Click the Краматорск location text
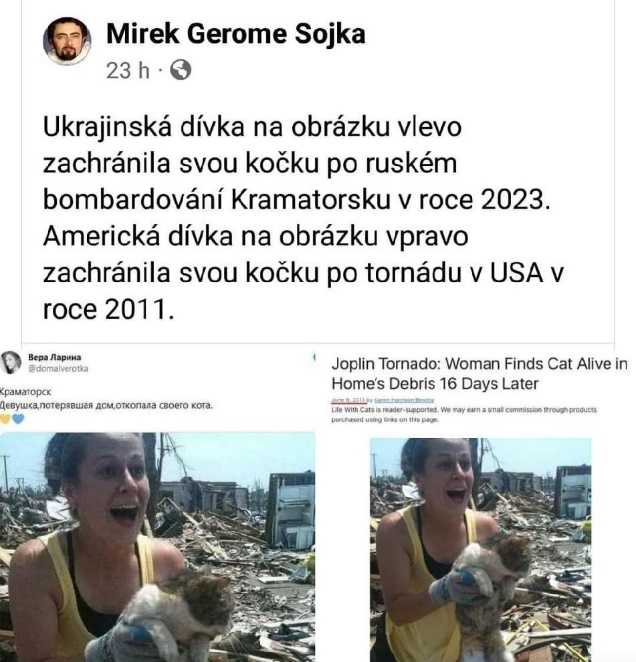This screenshot has height=662, width=636. pos(25,392)
